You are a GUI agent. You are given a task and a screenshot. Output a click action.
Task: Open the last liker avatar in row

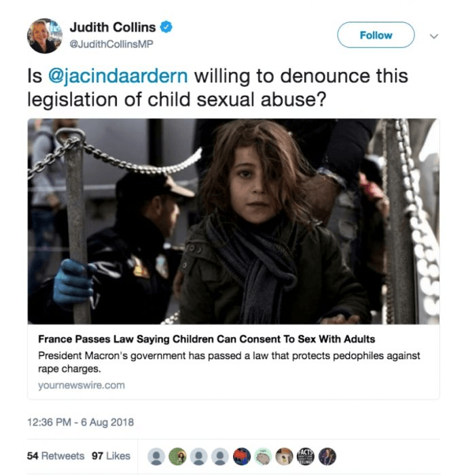tap(327, 456)
